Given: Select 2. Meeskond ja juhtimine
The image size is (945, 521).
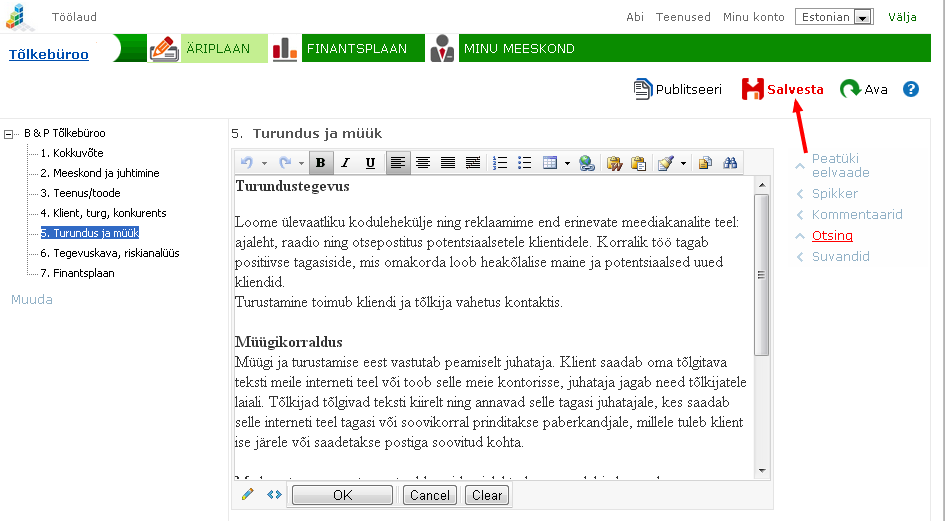Looking at the screenshot, I should [100, 173].
